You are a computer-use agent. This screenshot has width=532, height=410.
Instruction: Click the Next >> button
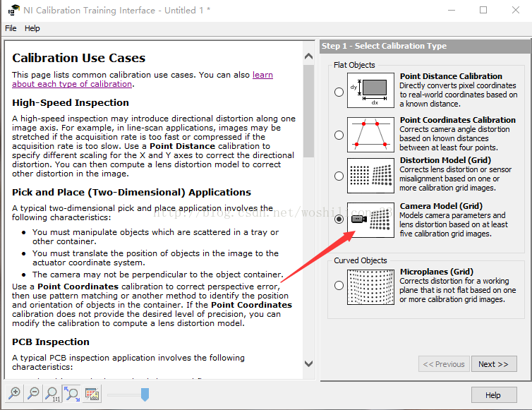coord(494,364)
